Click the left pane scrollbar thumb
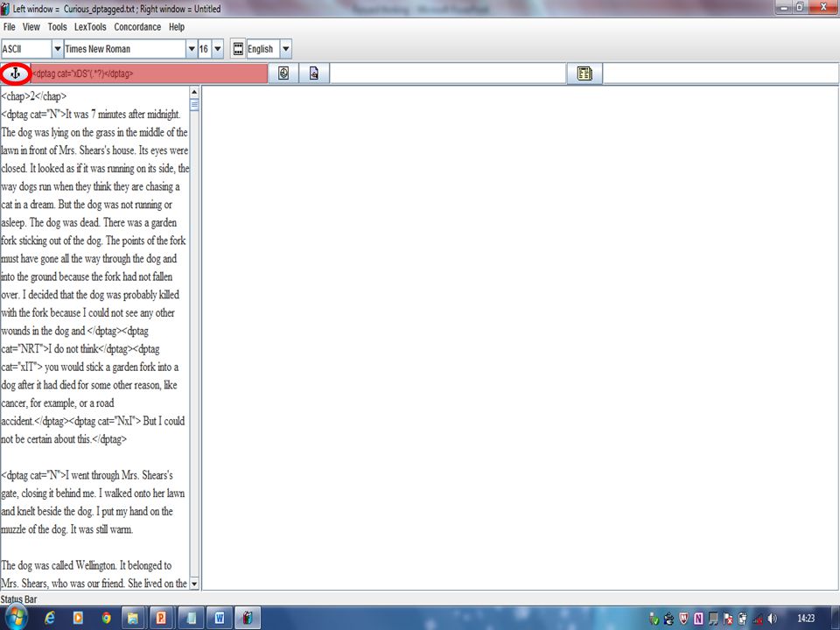840x630 pixels. 194,104
